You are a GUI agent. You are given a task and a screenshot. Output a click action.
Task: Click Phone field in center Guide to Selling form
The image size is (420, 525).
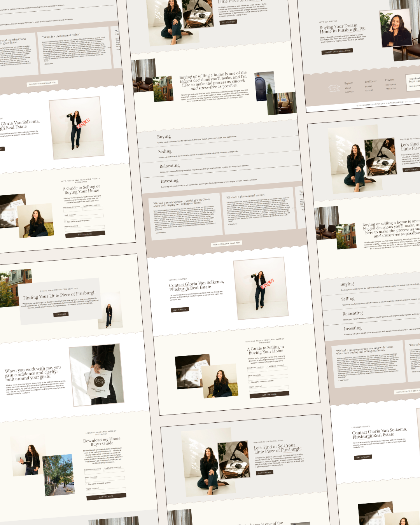[269, 388]
